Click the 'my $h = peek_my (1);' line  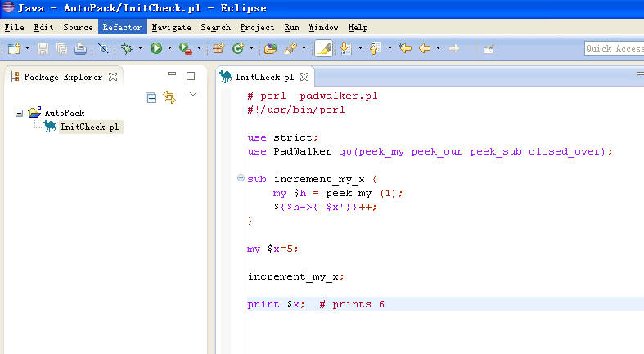coord(338,193)
